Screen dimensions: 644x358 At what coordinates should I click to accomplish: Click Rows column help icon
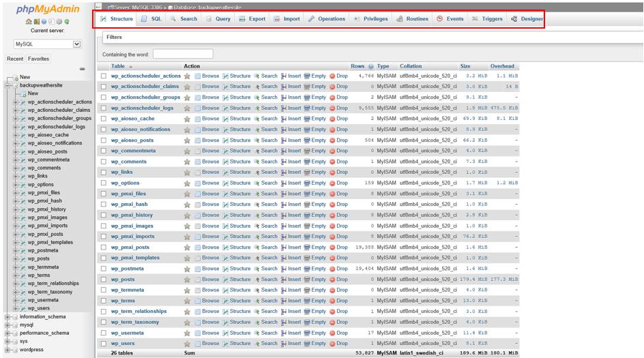coord(371,67)
